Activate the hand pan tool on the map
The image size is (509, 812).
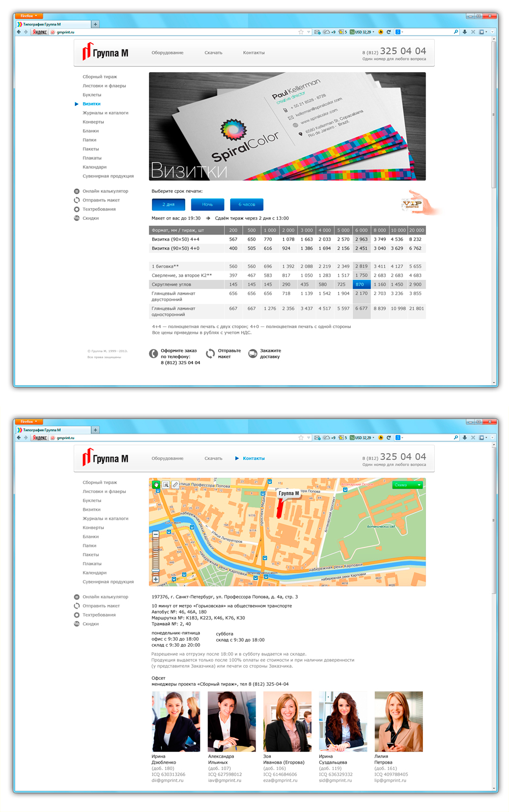tap(156, 485)
